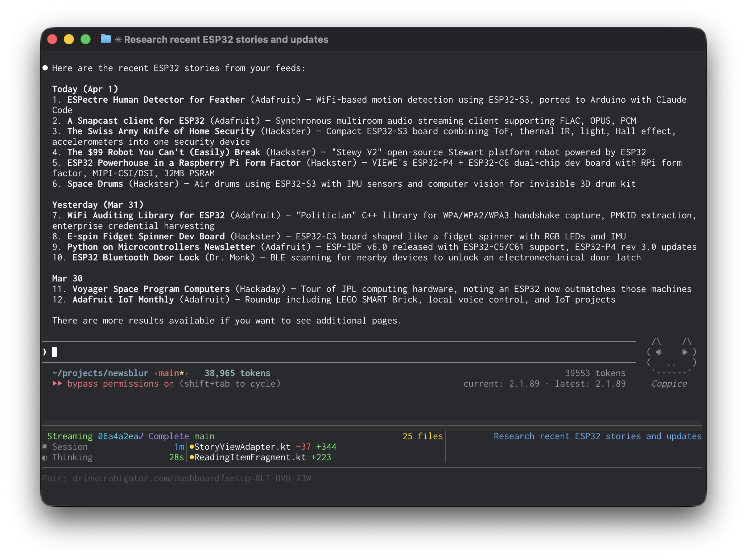747x560 pixels.
Task: Open the ~/projects/newsblur path link
Action: [x=100, y=373]
